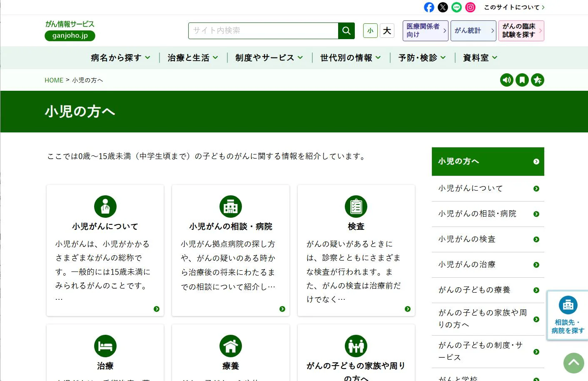Expand the 予防・検診 menu
This screenshot has width=588, height=381.
coord(422,58)
